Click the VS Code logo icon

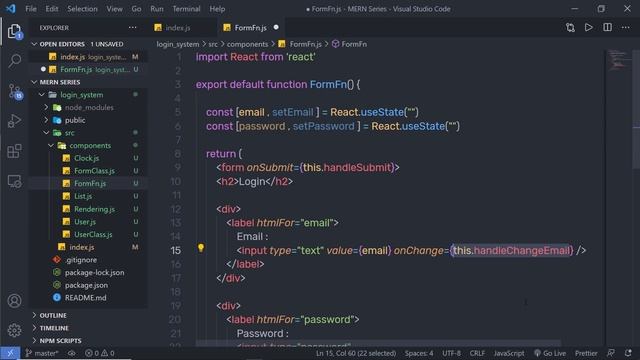click(11, 9)
